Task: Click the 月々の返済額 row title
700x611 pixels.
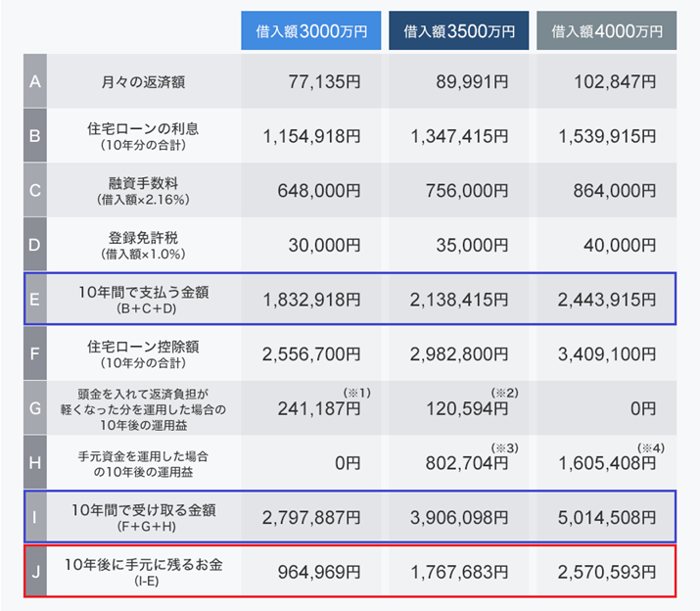Action: [x=144, y=81]
